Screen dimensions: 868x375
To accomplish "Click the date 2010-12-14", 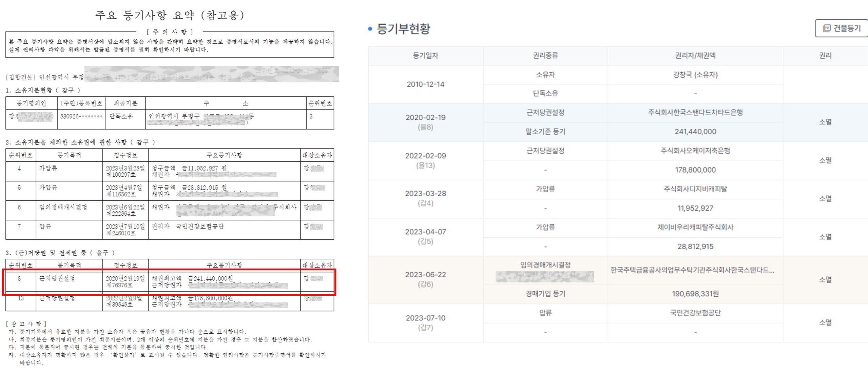I will point(425,84).
